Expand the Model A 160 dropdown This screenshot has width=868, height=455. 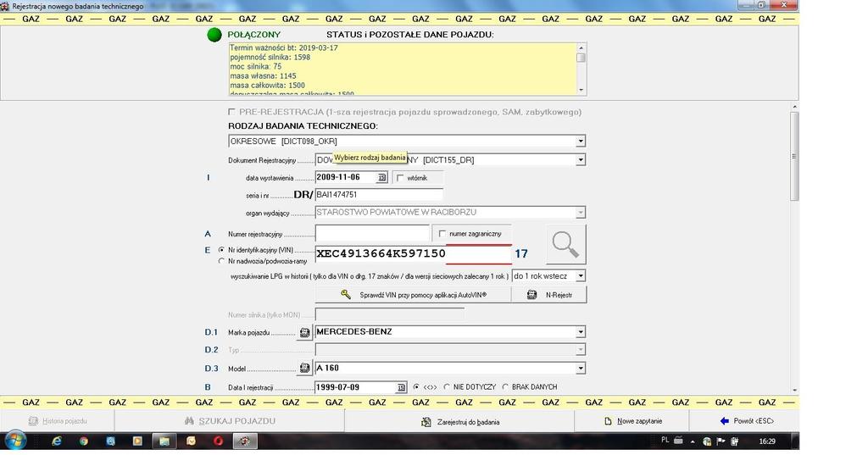580,368
